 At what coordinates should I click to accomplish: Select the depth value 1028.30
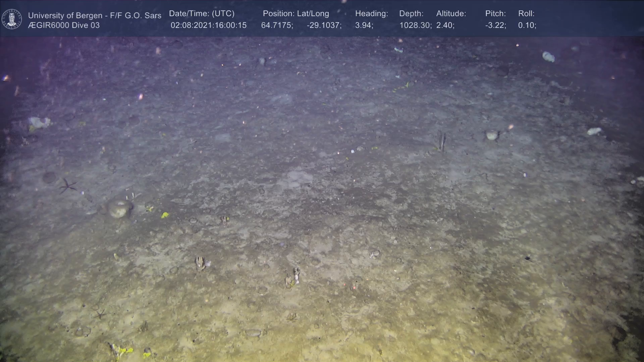[415, 25]
